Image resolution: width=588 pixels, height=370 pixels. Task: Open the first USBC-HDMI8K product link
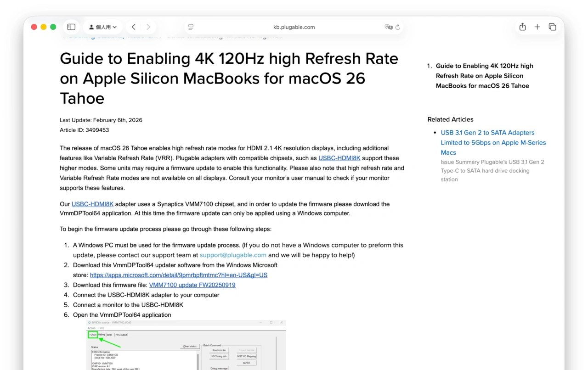point(339,158)
